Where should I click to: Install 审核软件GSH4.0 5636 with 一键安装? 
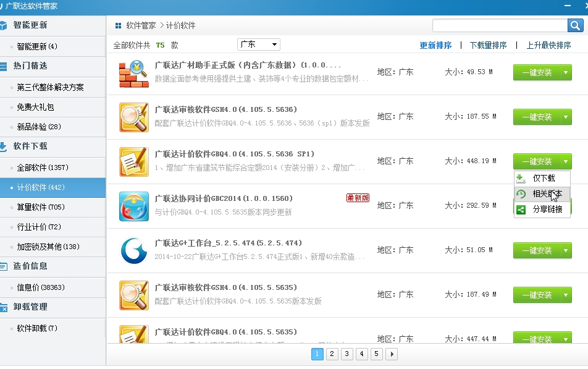click(x=537, y=117)
